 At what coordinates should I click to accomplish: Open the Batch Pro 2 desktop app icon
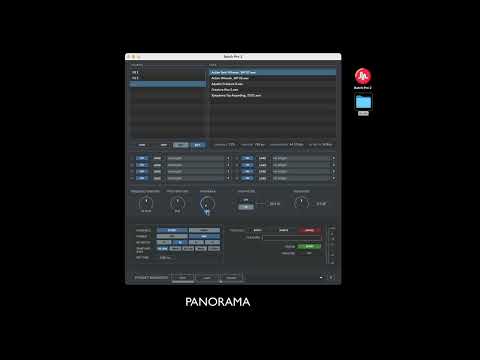pos(363,76)
